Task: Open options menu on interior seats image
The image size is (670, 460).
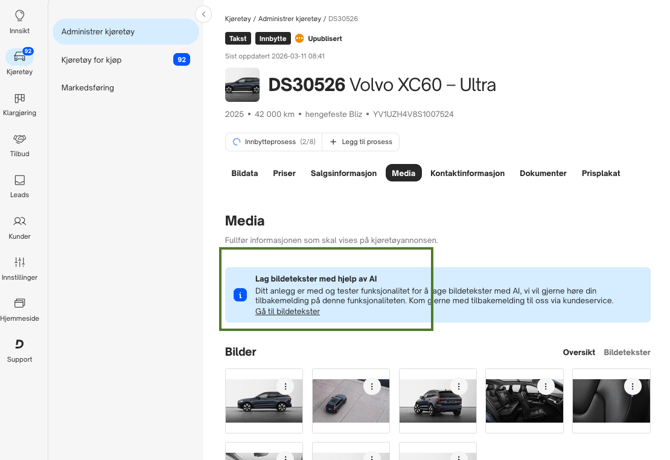Action: pyautogui.click(x=546, y=386)
